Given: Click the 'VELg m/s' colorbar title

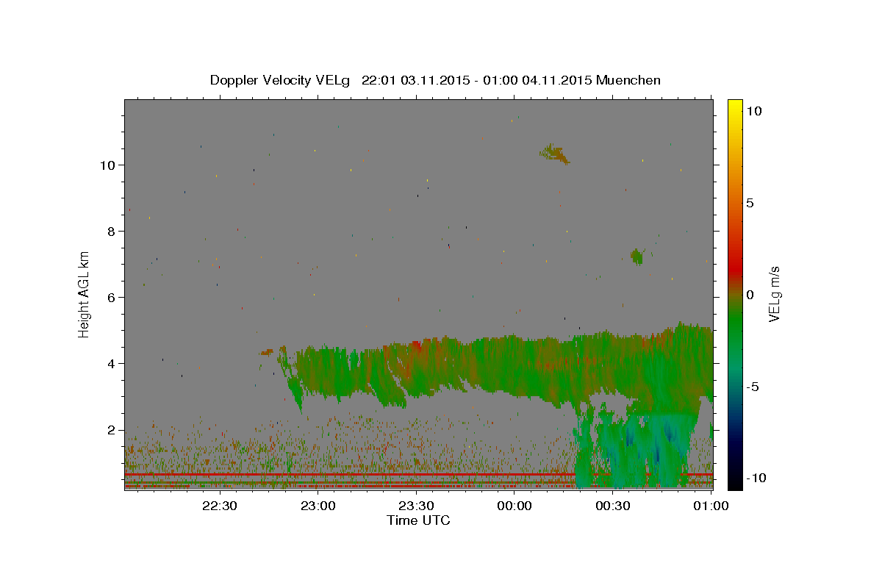Looking at the screenshot, I should 775,294.
